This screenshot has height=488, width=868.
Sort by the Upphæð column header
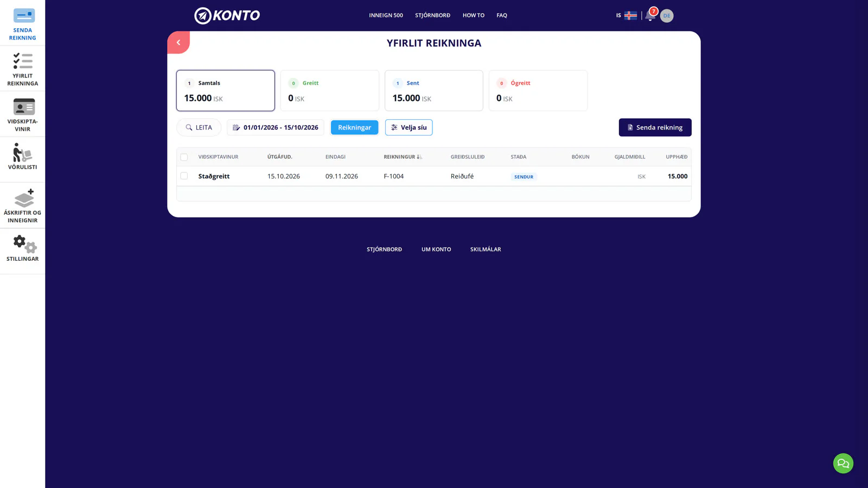676,157
